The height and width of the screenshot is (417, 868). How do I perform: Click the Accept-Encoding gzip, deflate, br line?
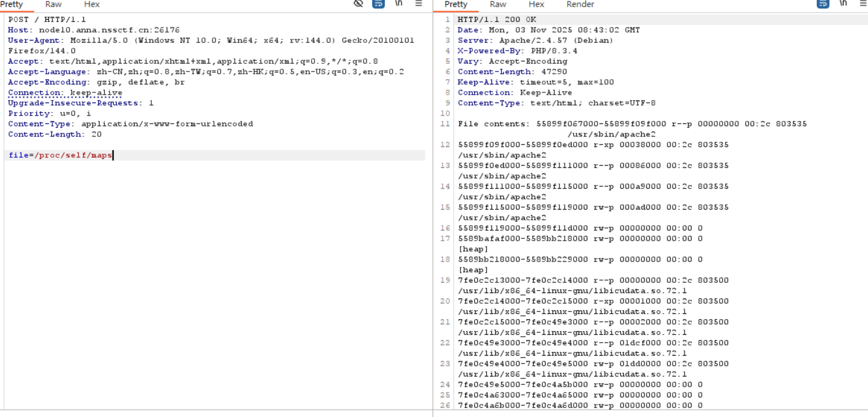coord(97,82)
